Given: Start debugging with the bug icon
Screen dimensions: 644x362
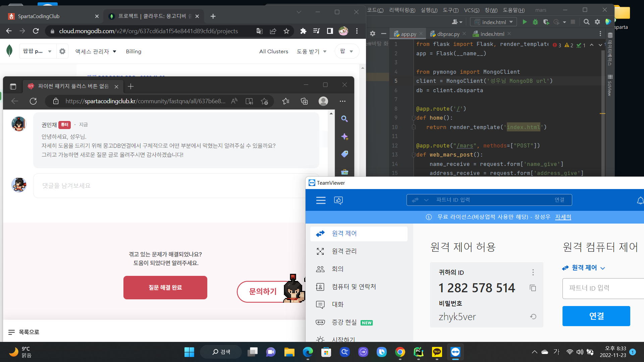Looking at the screenshot, I should (x=535, y=22).
